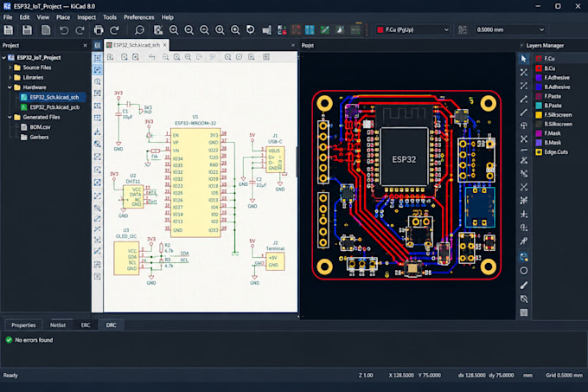Click the Edge.Cuts layer color swatch
The height and width of the screenshot is (392, 588).
pyautogui.click(x=539, y=152)
